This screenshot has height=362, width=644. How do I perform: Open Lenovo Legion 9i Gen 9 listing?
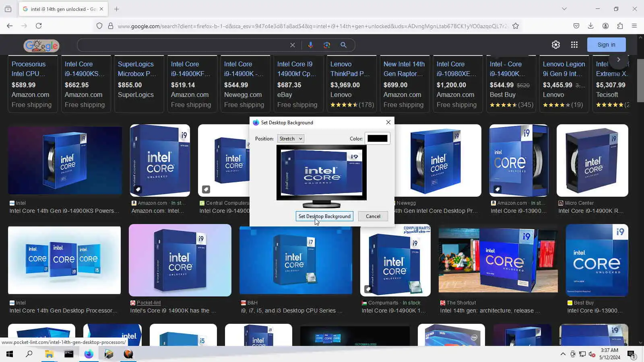[x=564, y=84]
